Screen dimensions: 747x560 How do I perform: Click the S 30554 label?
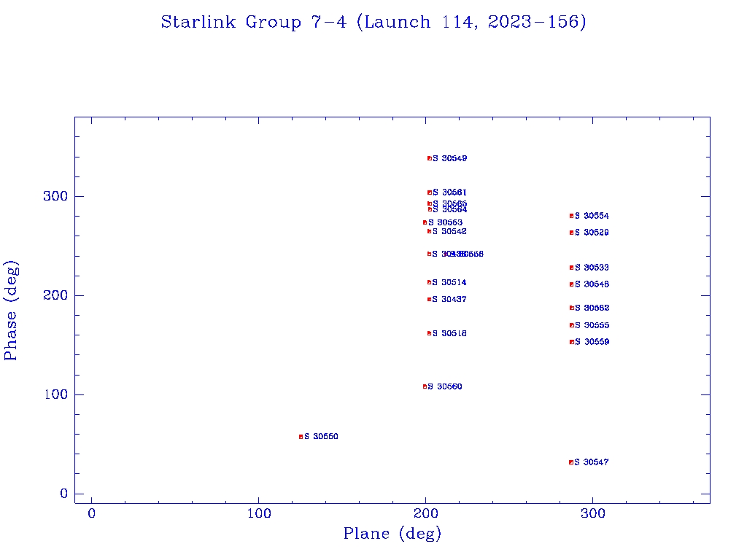pyautogui.click(x=592, y=216)
